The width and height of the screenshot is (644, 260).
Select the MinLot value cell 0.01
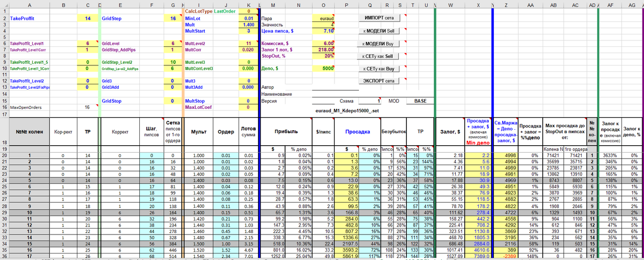(249, 18)
